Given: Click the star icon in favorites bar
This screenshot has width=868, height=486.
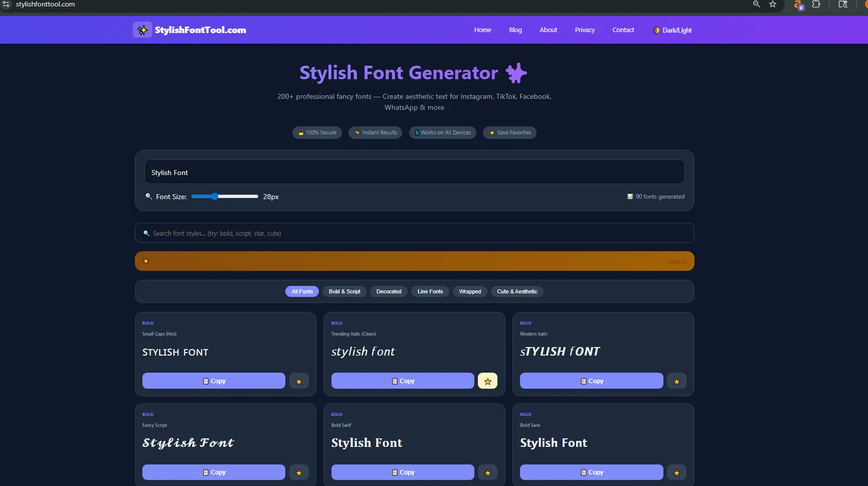Looking at the screenshot, I should tap(146, 261).
